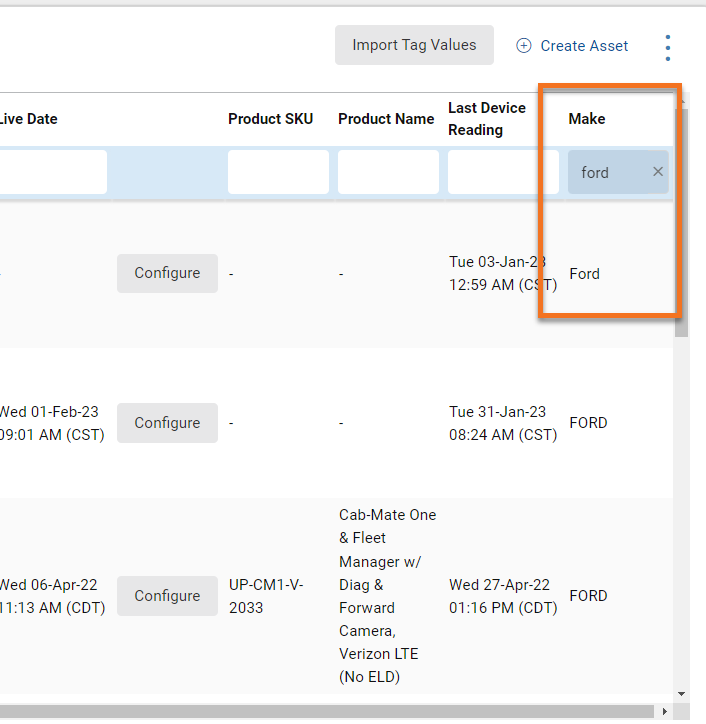Click Configure in the Tue 03-Jan-23 row
Viewport: 706px width, 724px height.
point(167,273)
